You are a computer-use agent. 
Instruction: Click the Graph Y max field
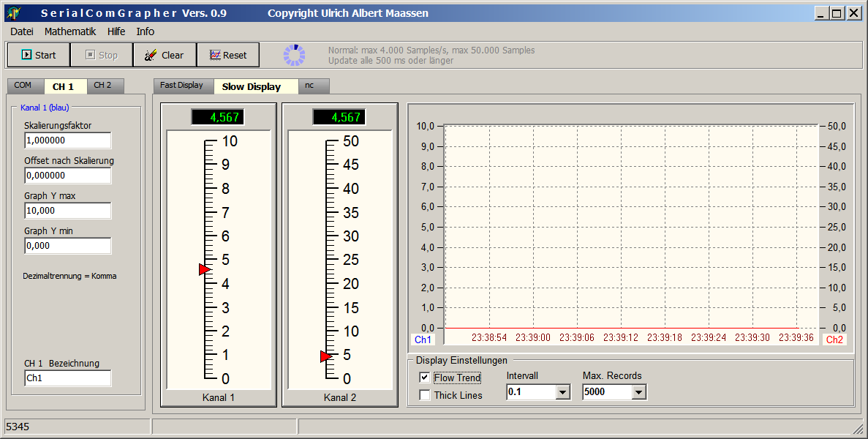pyautogui.click(x=67, y=211)
